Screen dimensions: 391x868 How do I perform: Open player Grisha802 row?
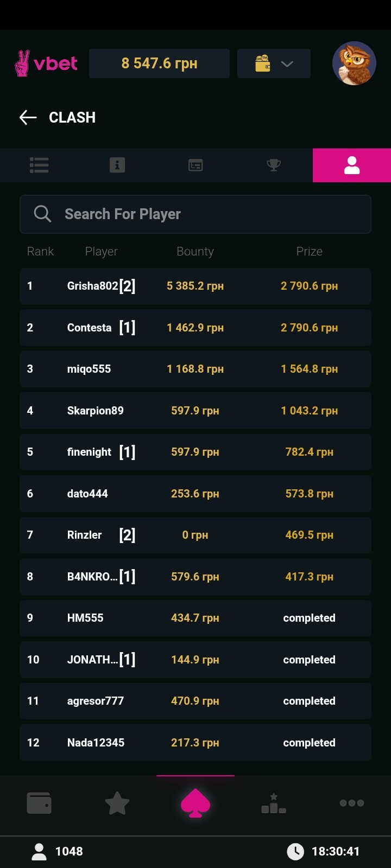(x=195, y=286)
